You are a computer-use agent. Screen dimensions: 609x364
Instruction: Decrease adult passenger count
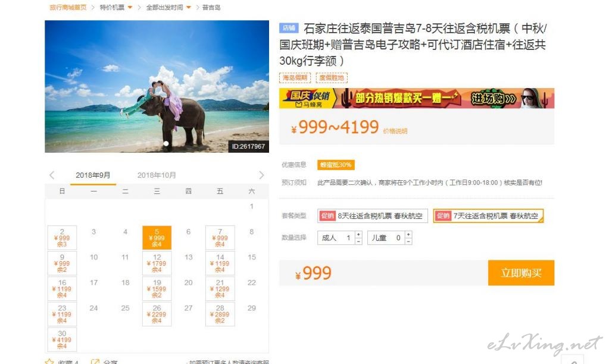click(x=358, y=241)
